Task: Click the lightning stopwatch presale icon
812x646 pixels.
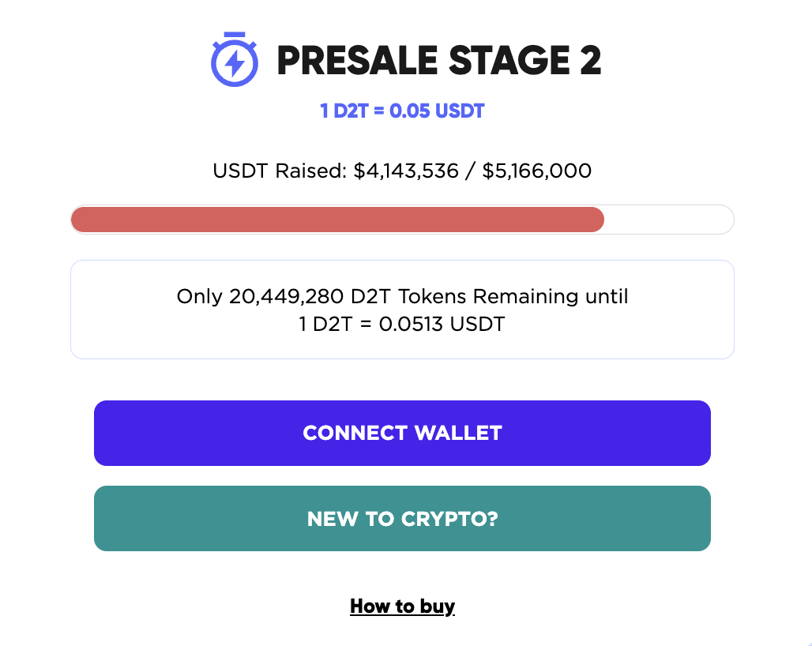Action: coord(234,59)
